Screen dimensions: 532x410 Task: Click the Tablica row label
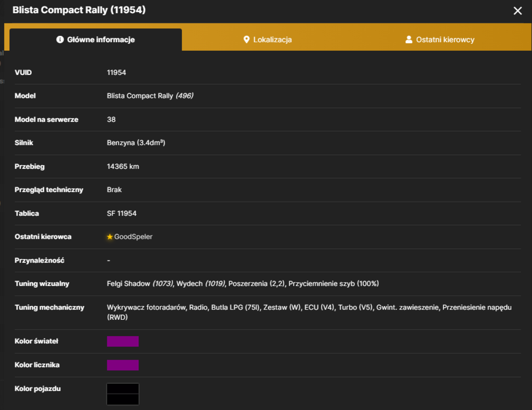[27, 213]
